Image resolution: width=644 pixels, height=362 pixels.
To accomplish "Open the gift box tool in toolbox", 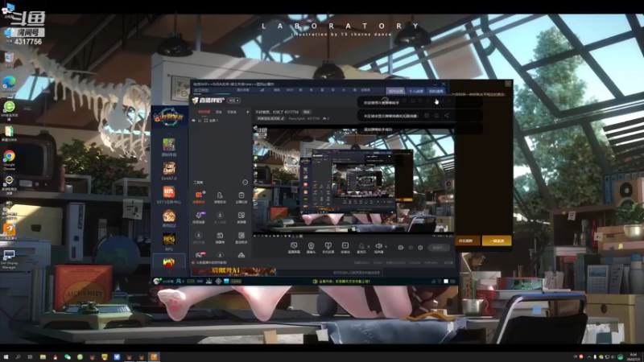I will pos(220,237).
